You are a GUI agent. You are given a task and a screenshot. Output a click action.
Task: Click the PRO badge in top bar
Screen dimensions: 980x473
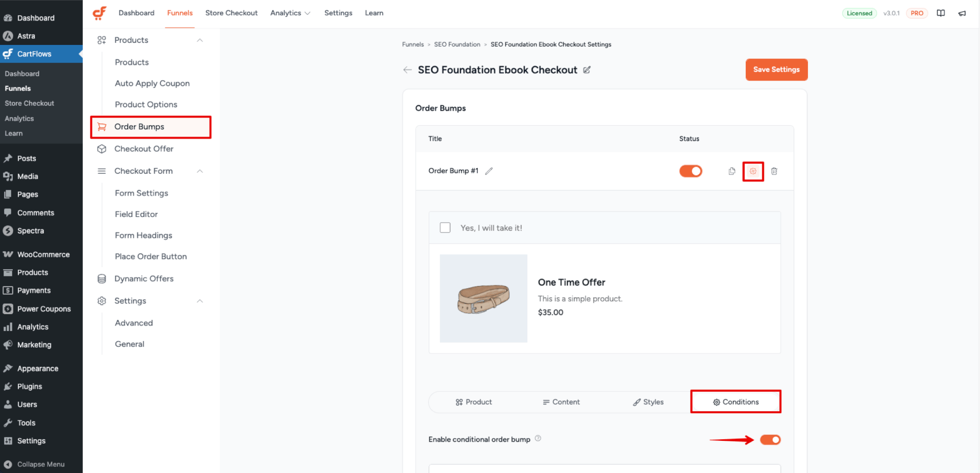pyautogui.click(x=917, y=13)
